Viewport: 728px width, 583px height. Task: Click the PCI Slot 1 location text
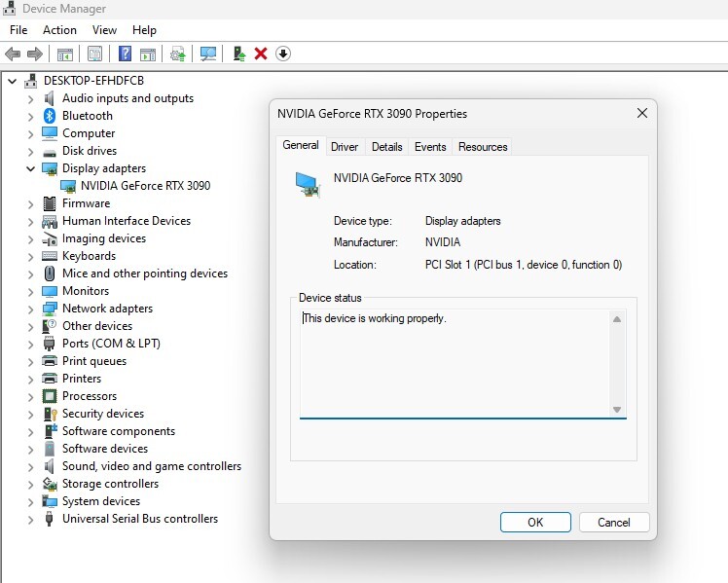(524, 265)
